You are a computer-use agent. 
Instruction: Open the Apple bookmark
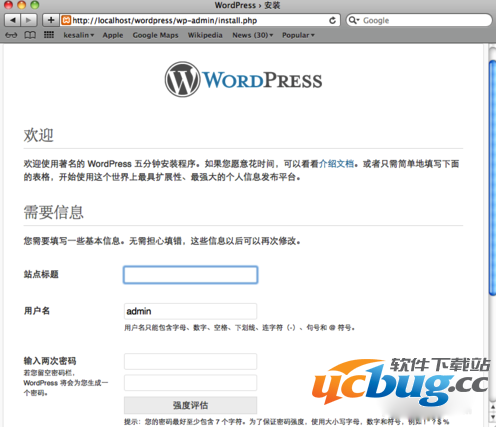pos(113,35)
